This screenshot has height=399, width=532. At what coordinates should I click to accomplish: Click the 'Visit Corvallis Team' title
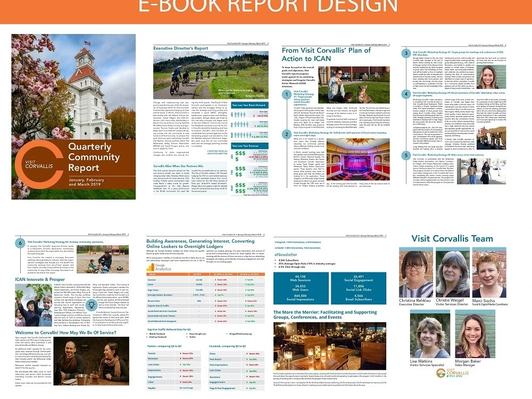(x=452, y=238)
